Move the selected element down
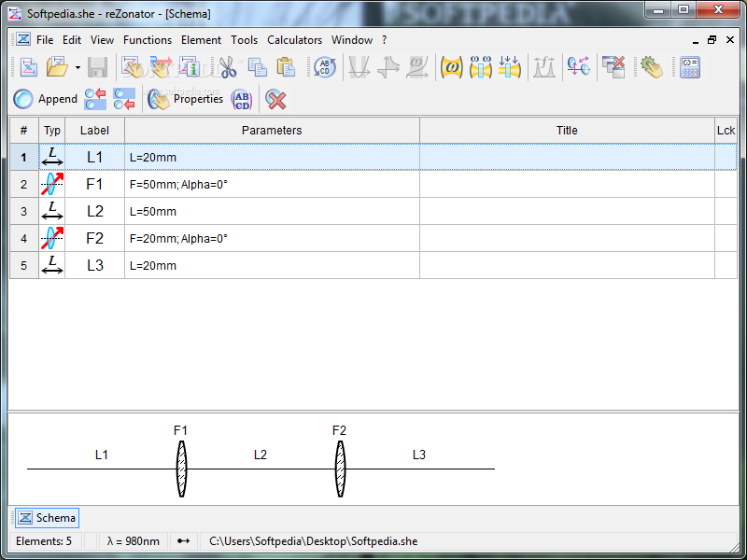 (x=124, y=99)
